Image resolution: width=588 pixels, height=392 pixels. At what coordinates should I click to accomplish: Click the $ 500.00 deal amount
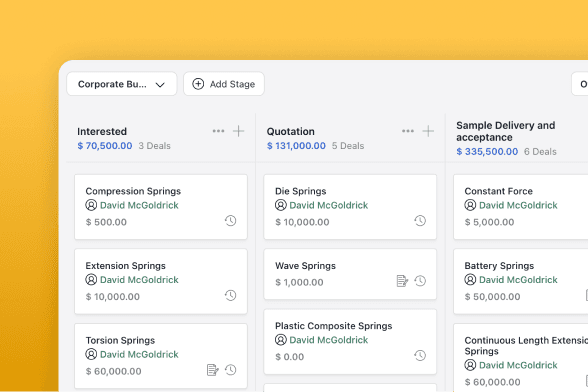pos(106,222)
